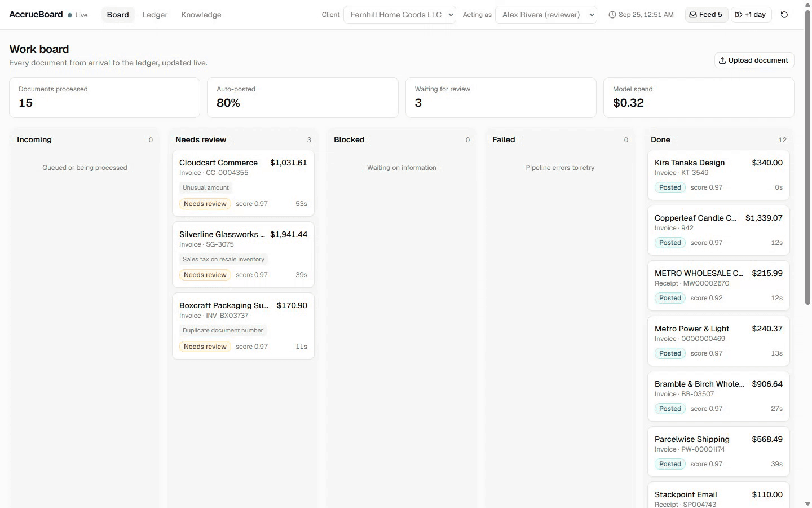Click the scrollbar down arrow
Screen dimensions: 812x508
(x=807, y=503)
